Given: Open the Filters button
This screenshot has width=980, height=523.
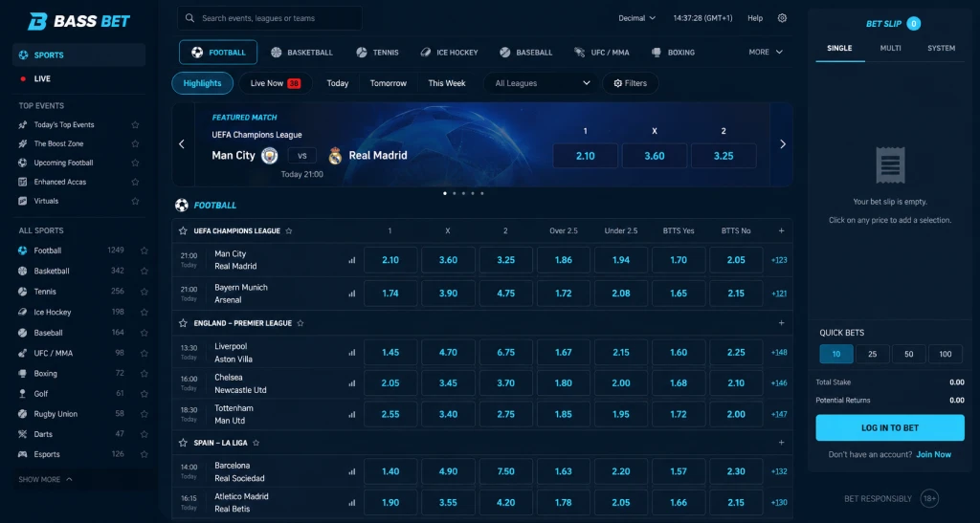Looking at the screenshot, I should [630, 83].
